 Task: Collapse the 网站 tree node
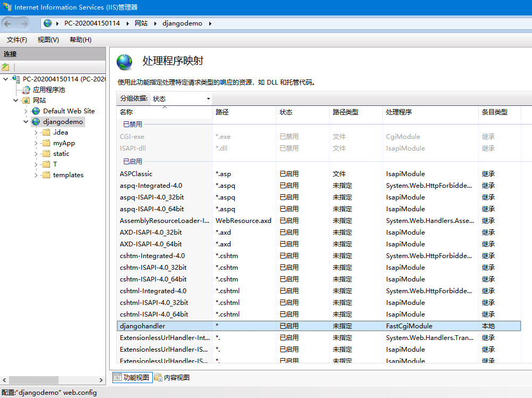coord(16,100)
